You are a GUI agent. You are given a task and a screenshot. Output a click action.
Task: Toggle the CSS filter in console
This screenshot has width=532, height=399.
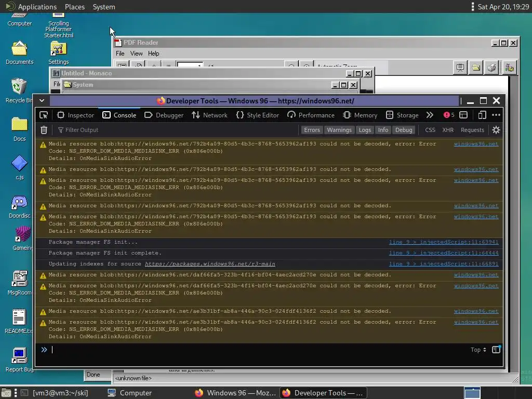[430, 130]
